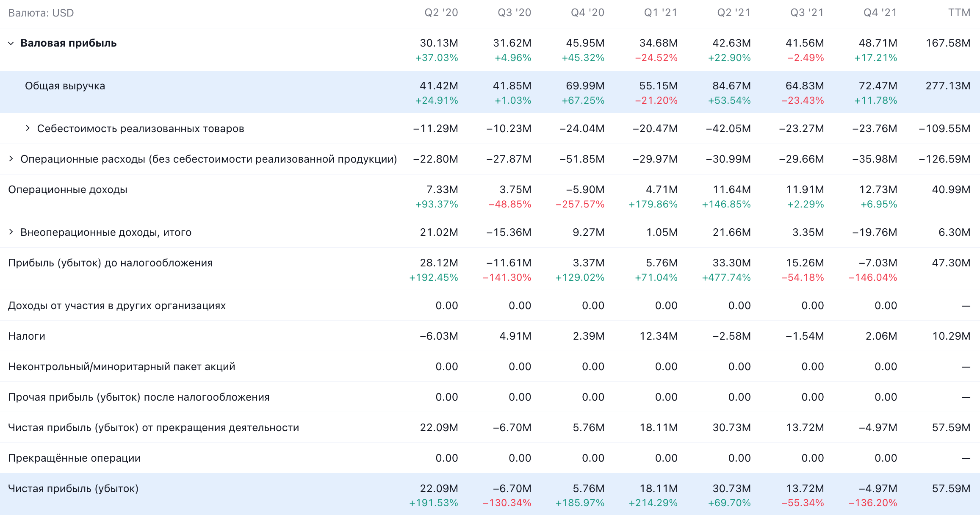Viewport: 980px width, 515px height.
Task: Click Прибыль (убыток) до налогообложения label
Action: tap(111, 263)
